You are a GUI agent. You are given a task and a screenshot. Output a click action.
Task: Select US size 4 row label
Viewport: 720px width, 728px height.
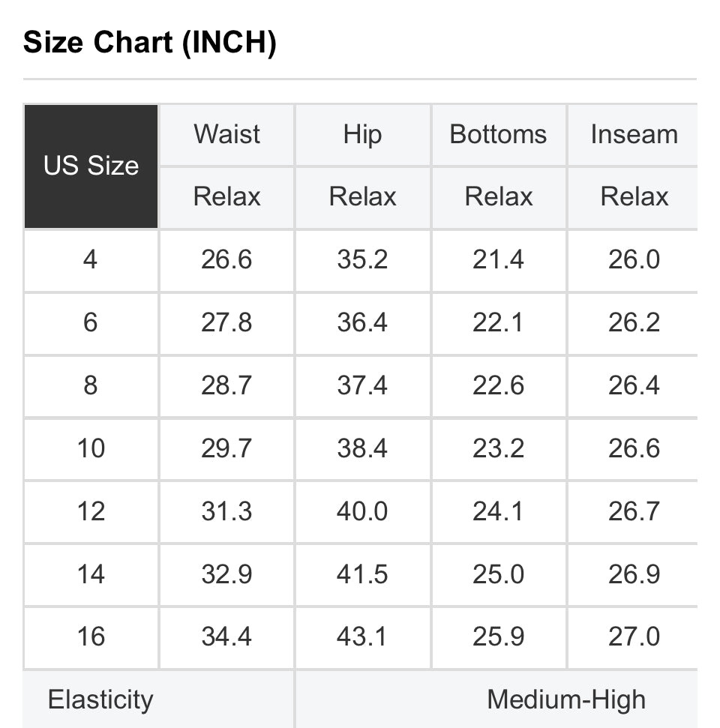point(91,260)
